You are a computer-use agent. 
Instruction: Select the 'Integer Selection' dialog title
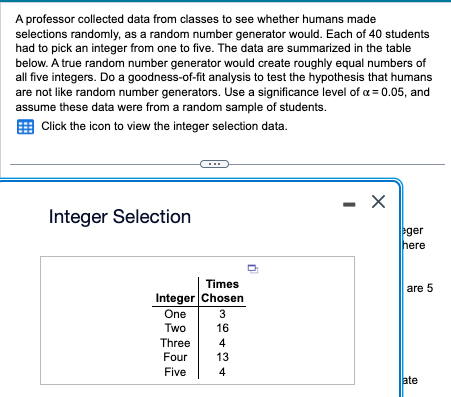tap(120, 217)
